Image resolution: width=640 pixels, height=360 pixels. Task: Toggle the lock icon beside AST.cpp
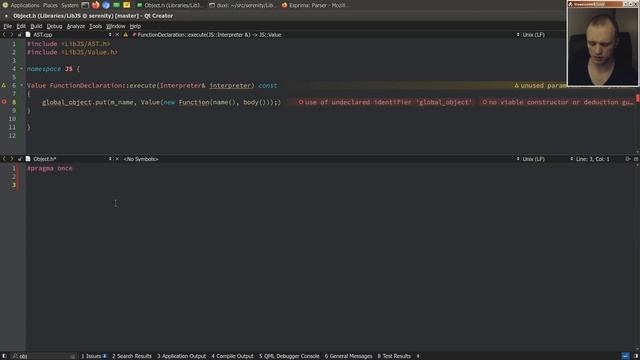click(19, 35)
